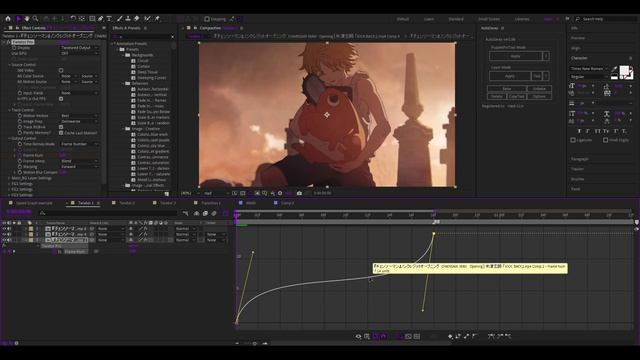Open the Regular font style dropdown

tap(589, 77)
